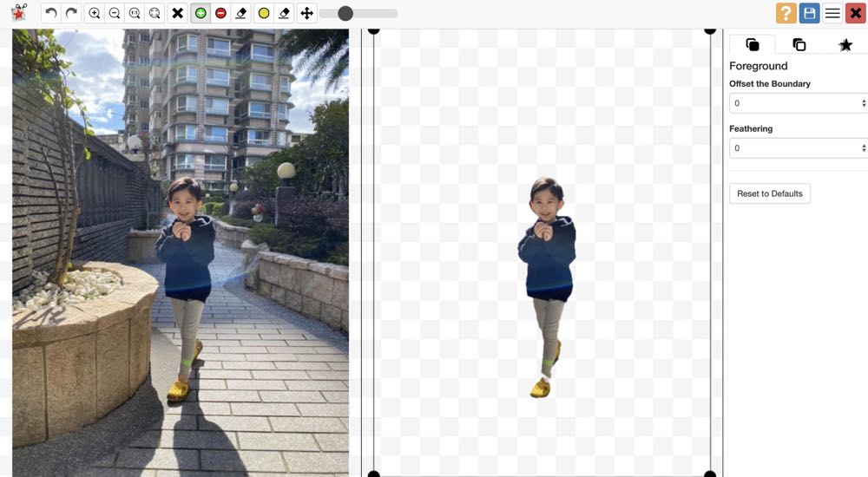Click the bottom-left crop handle of result canvas
Screen dimensions: 868x477
click(373, 474)
